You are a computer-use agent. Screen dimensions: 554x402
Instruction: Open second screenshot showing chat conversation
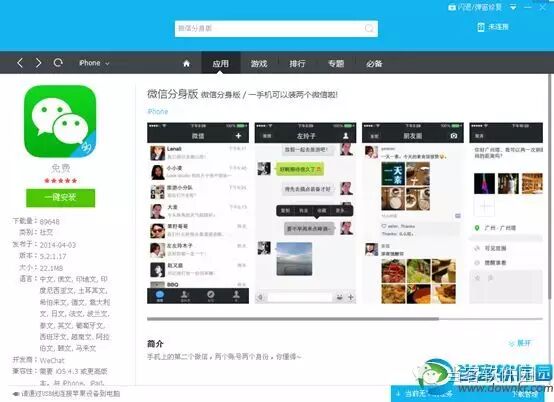coord(305,213)
